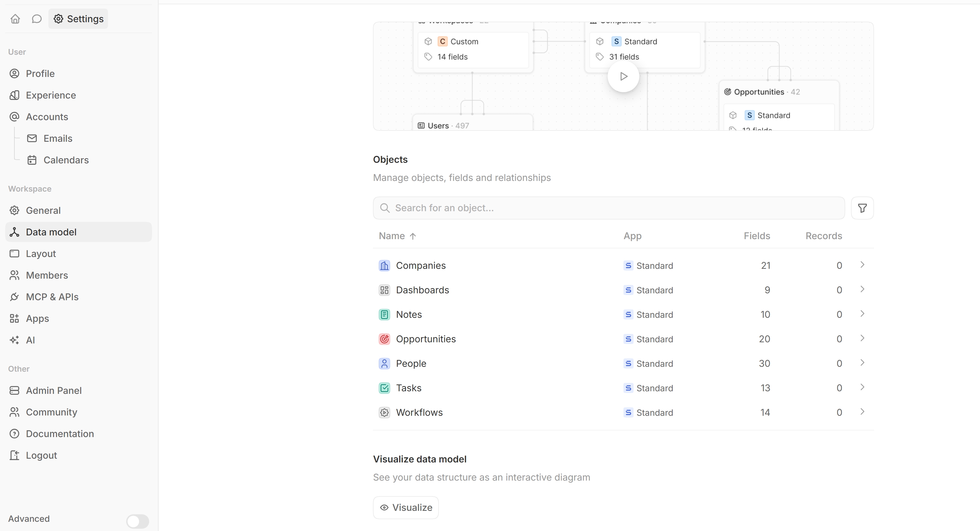This screenshot has width=980, height=531.
Task: Open the Community link in sidebar
Action: [x=78, y=412]
